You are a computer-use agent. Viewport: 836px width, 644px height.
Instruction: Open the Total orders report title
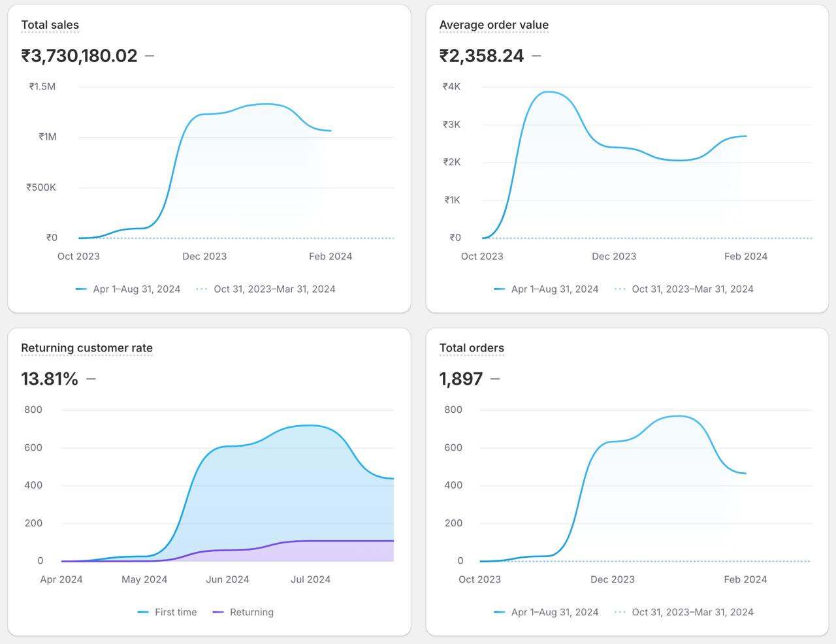click(x=472, y=348)
